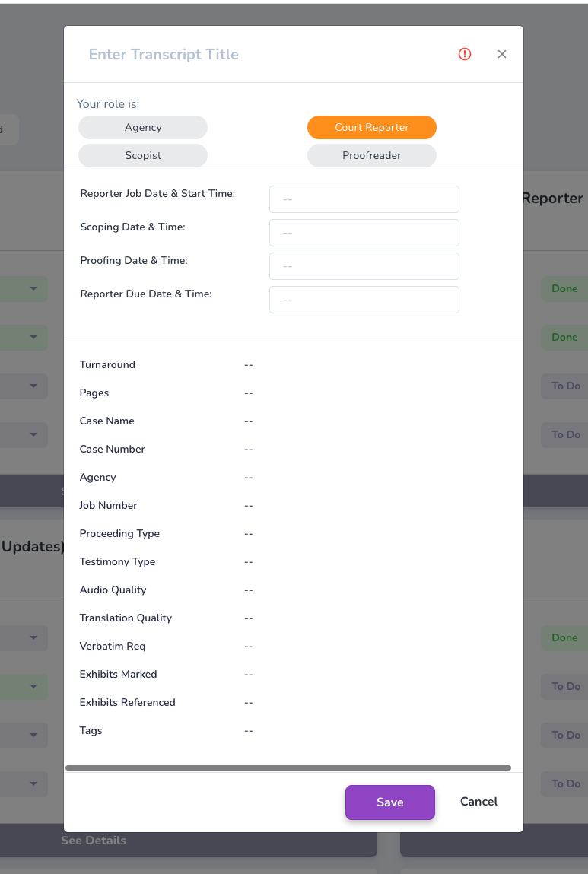Screen dimensions: 588x874
Task: Open the Scoping Date & Time field
Action: [x=364, y=233]
